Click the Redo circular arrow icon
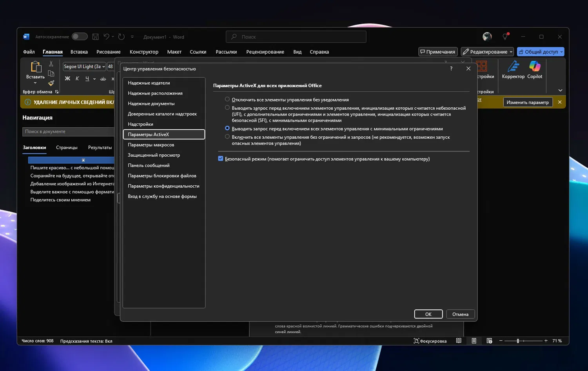Screen dimensions: 588x371 (122, 37)
